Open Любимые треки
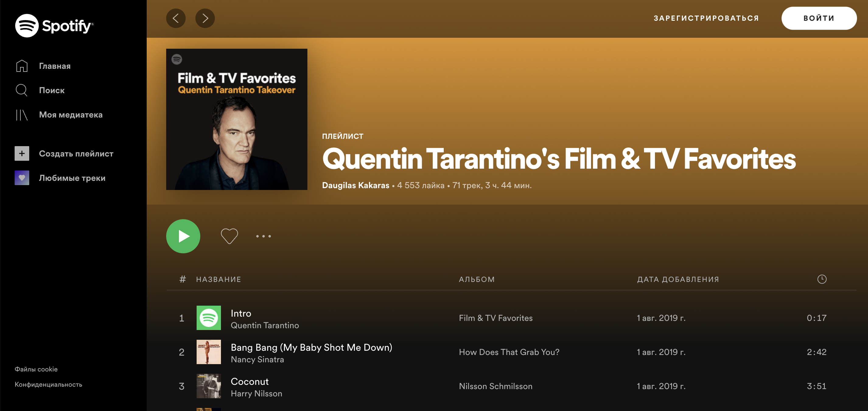 pyautogui.click(x=72, y=178)
